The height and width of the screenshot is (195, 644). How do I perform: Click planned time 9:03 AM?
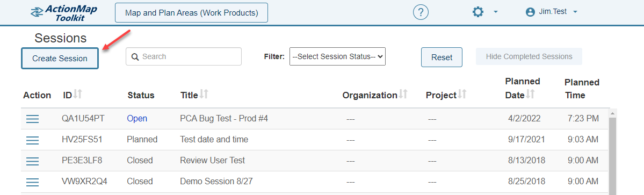pyautogui.click(x=583, y=140)
